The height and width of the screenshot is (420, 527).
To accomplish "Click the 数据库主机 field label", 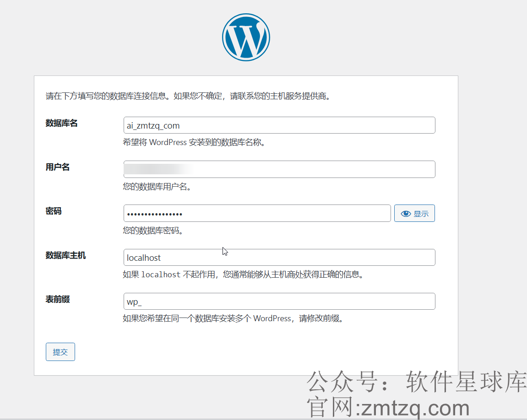I will [65, 255].
